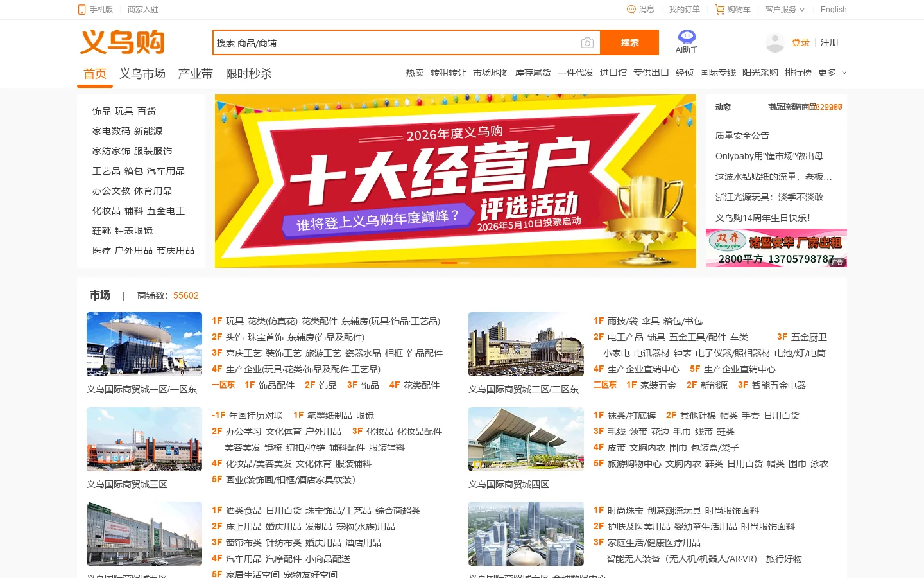Click the 义乌购 site logo
Image resolution: width=924 pixels, height=578 pixels.
[123, 42]
